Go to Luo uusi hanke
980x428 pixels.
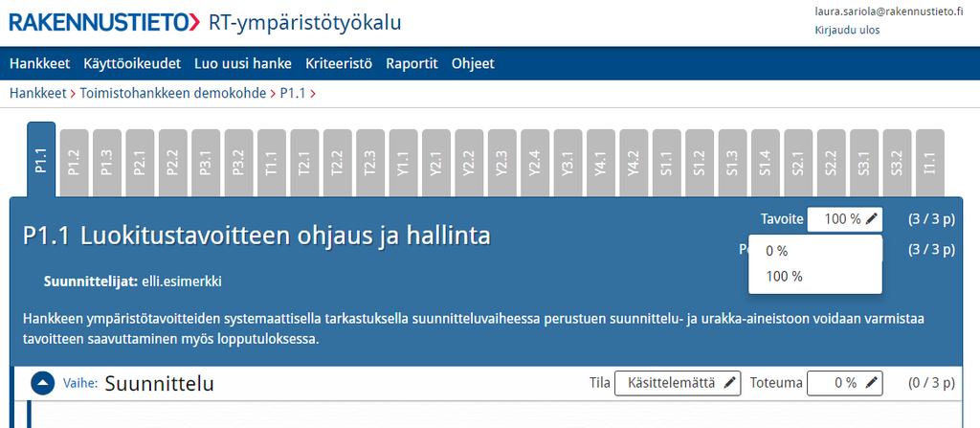[x=243, y=63]
